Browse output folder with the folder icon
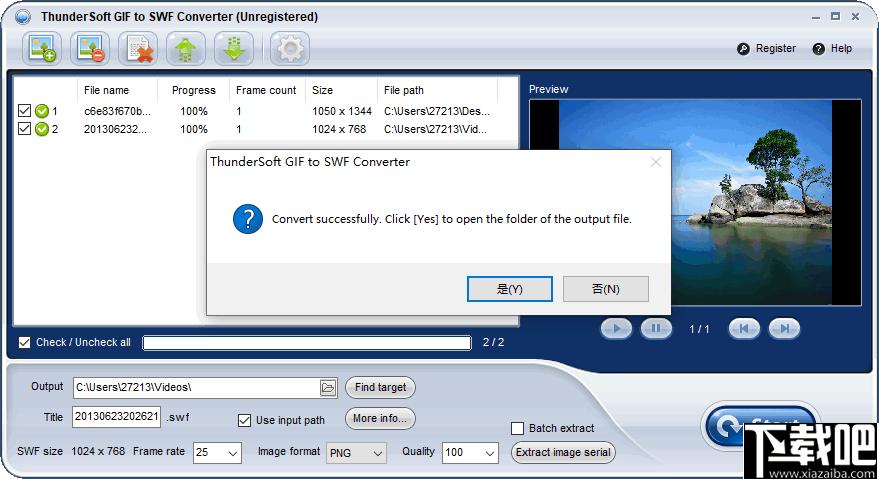Screen dimensions: 879x479 pyautogui.click(x=328, y=388)
